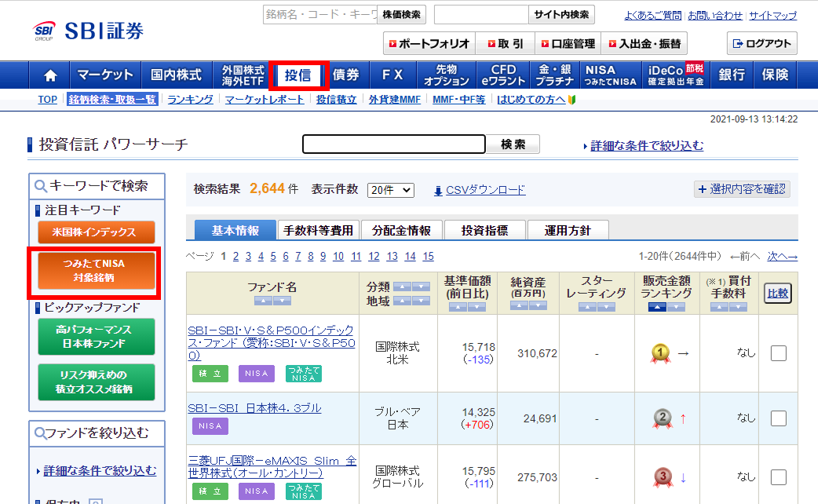818x504 pixels.
Task: Sort 買付手数料 descending arrow
Action: pyautogui.click(x=738, y=307)
